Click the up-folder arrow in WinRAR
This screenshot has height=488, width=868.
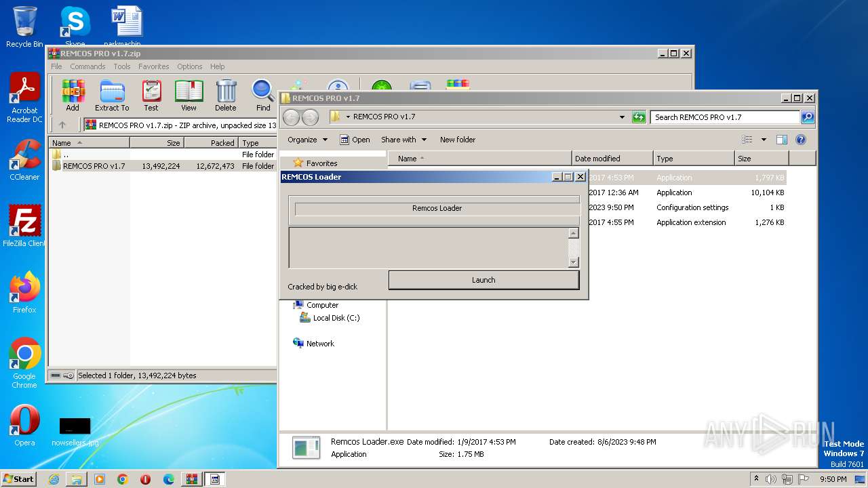(x=62, y=125)
